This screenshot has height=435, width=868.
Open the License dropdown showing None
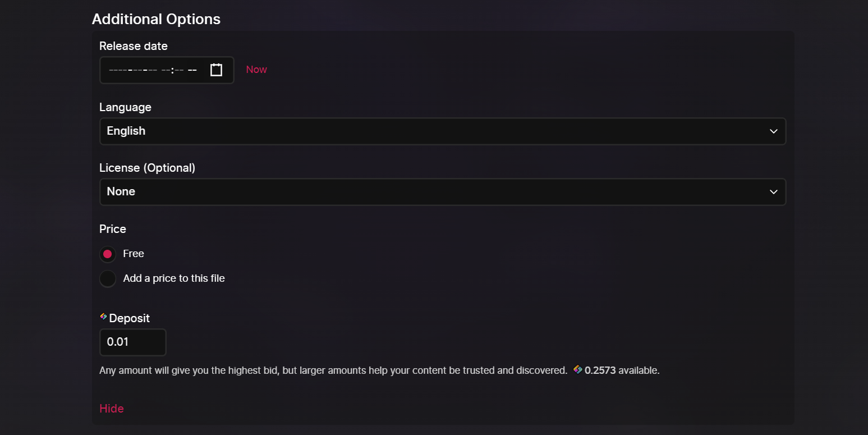click(443, 192)
